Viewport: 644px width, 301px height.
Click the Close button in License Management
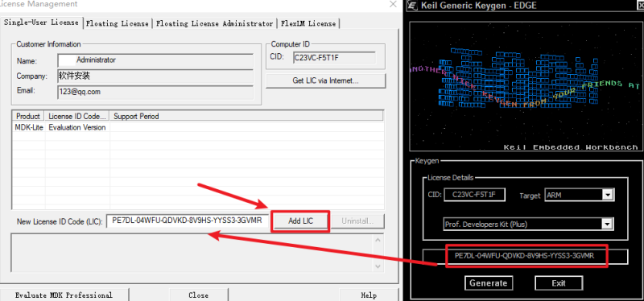click(198, 295)
